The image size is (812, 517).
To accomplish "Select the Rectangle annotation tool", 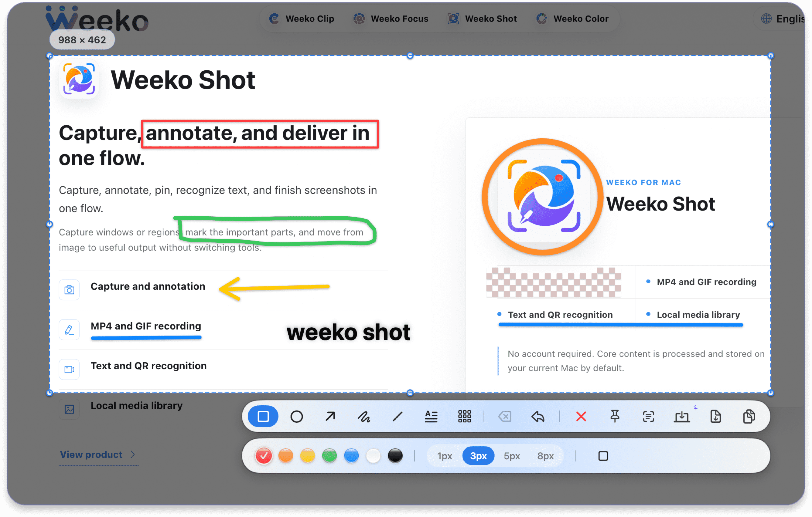I will tap(263, 417).
